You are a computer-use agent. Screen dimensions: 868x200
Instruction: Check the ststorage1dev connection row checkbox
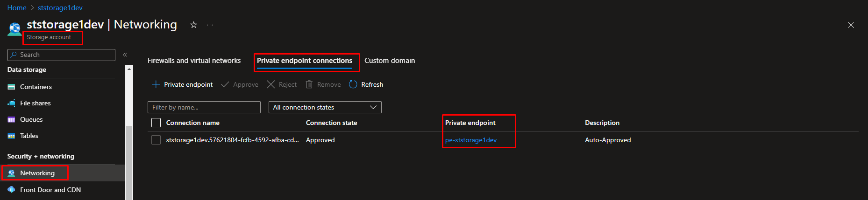coord(156,140)
